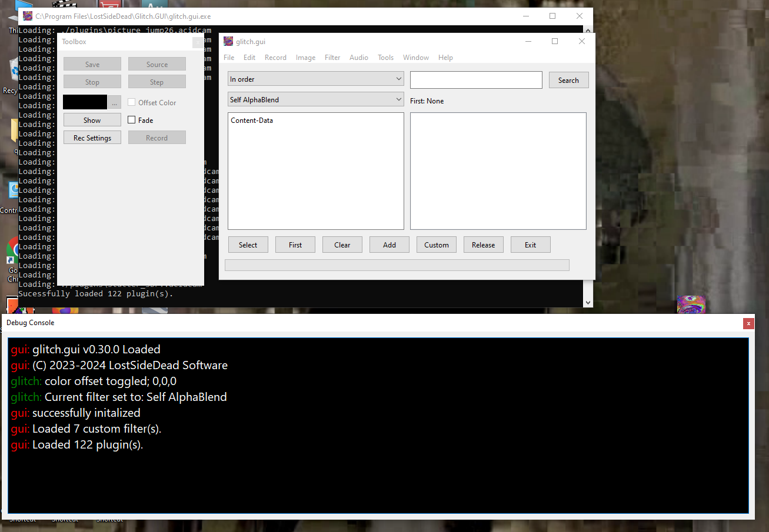The width and height of the screenshot is (769, 532).
Task: Open the Record menu in the menu bar
Action: click(275, 58)
